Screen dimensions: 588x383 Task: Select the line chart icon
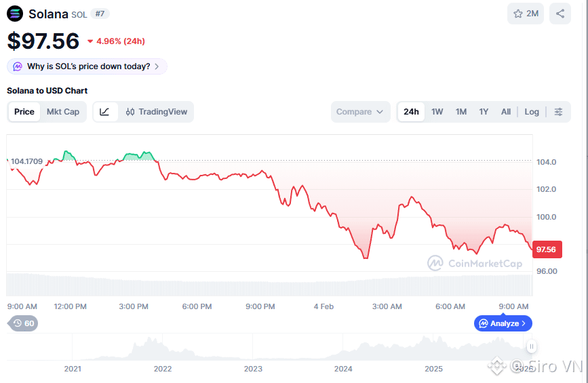pos(104,112)
